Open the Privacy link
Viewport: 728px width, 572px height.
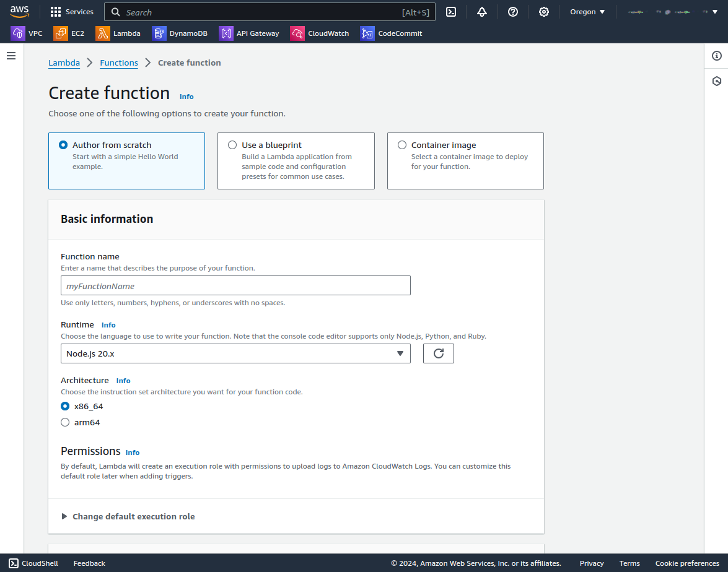[x=592, y=563]
